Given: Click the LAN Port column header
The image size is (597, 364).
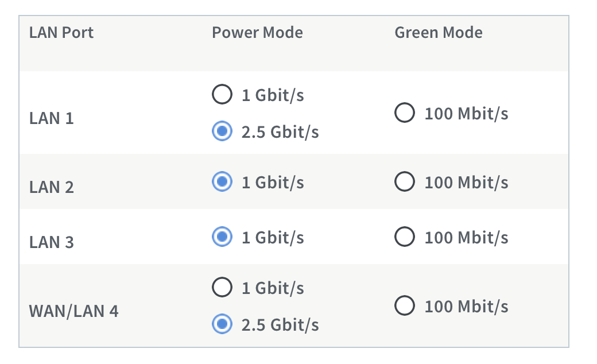Looking at the screenshot, I should point(61,32).
